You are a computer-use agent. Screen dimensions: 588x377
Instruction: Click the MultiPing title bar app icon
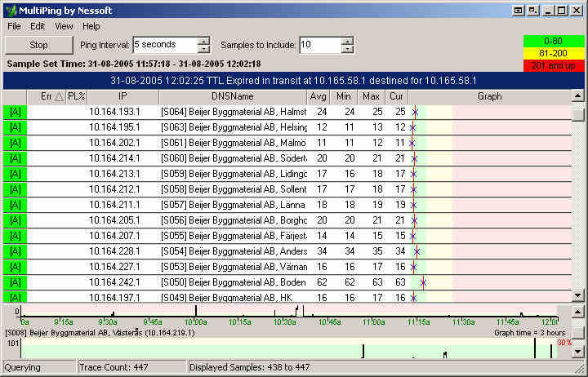click(x=11, y=11)
